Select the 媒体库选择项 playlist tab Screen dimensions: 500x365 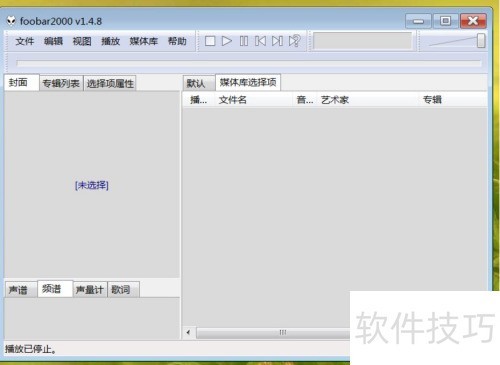click(x=248, y=82)
